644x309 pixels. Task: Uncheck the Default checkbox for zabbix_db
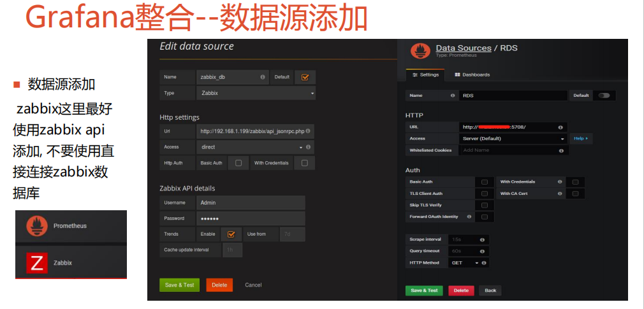305,76
